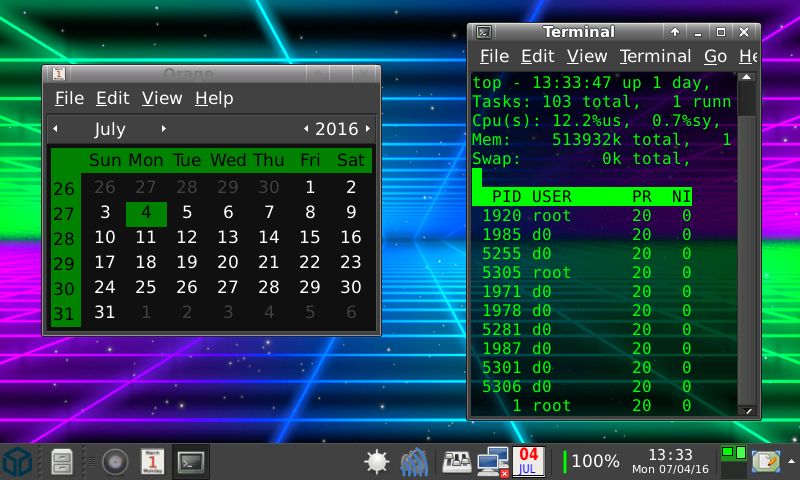This screenshot has width=800, height=480.
Task: Click the Terminal taskbar button
Action: (x=191, y=462)
